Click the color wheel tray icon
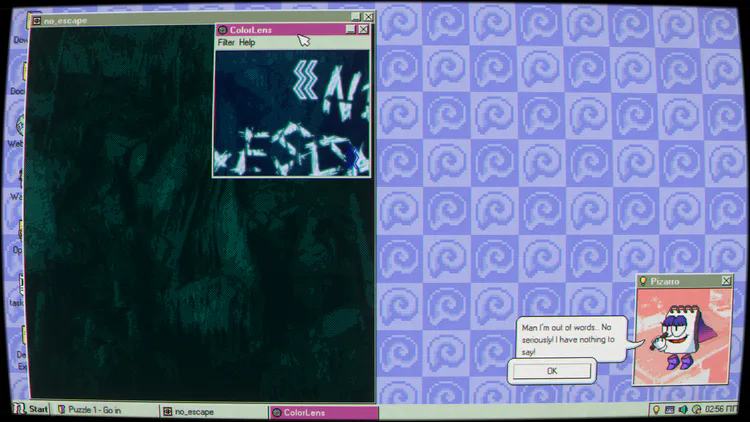The width and height of the screenshot is (750, 422). pyautogui.click(x=696, y=410)
